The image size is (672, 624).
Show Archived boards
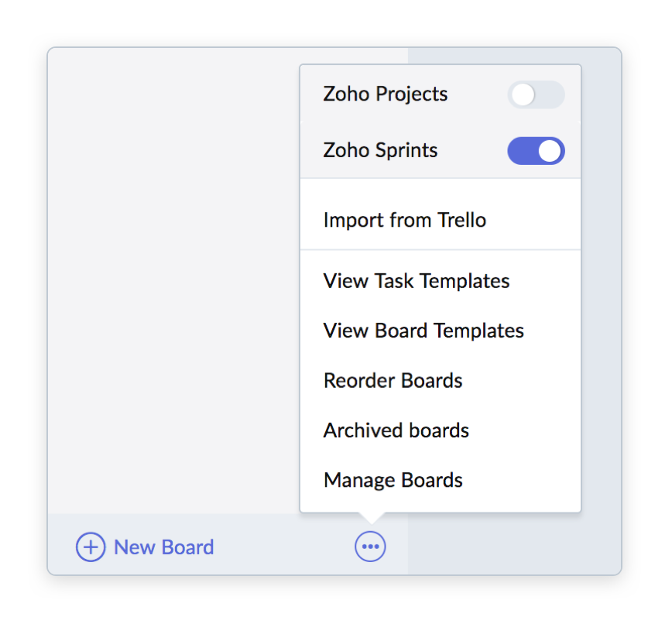[x=396, y=430]
